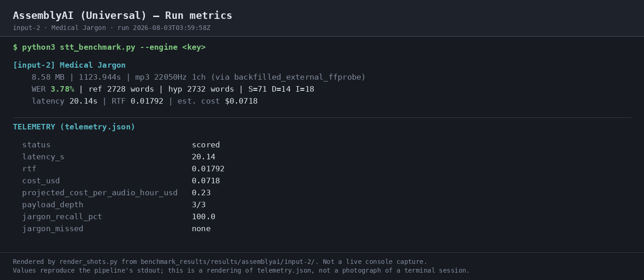644x280 pixels.
Task: Select the 'TELEMETRY (telemetry.json)' section heading
Action: [74, 127]
